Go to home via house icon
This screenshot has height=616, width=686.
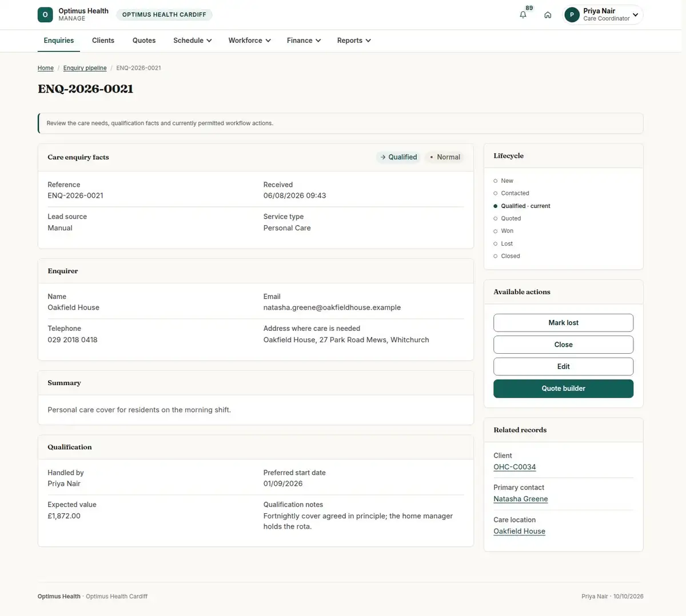click(x=548, y=15)
